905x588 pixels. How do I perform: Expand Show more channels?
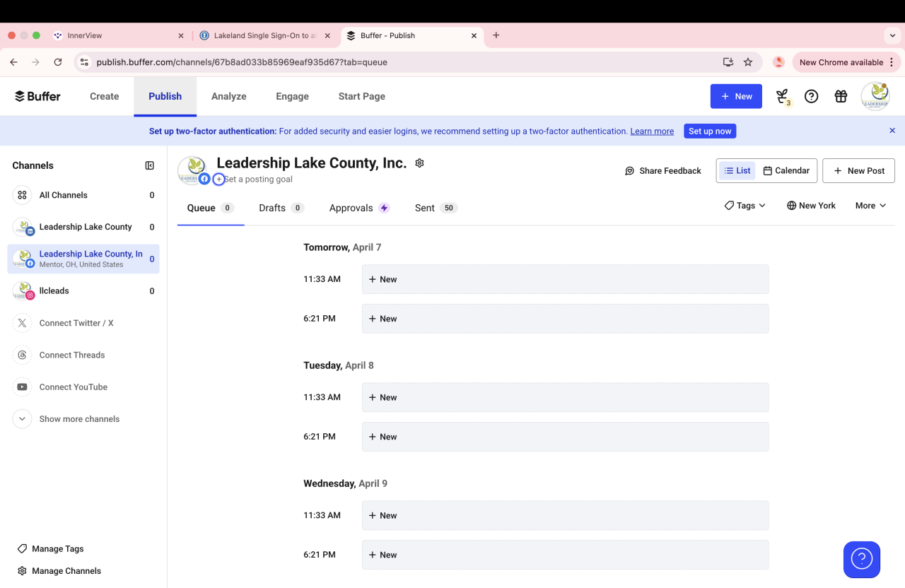point(83,419)
